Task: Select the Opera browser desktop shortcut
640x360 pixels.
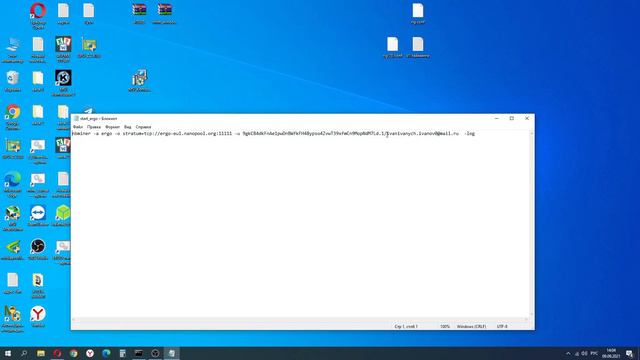Action: 38,16
